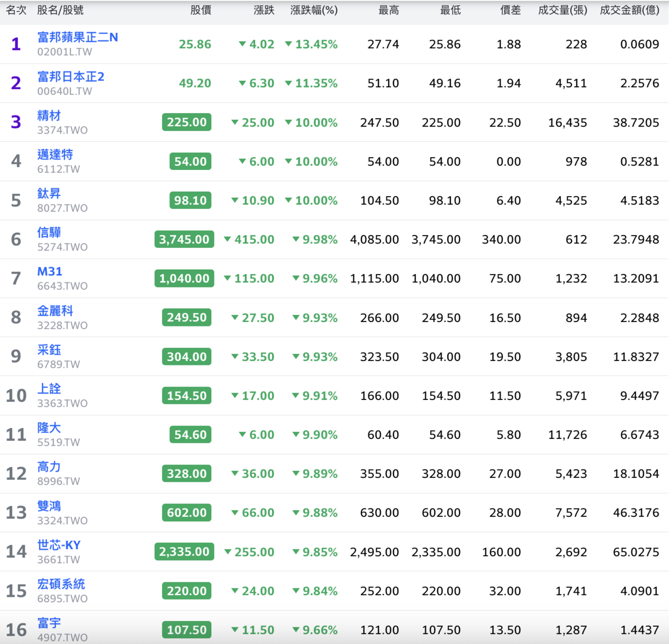Open stock link M31
This screenshot has height=644, width=669.
[x=50, y=271]
